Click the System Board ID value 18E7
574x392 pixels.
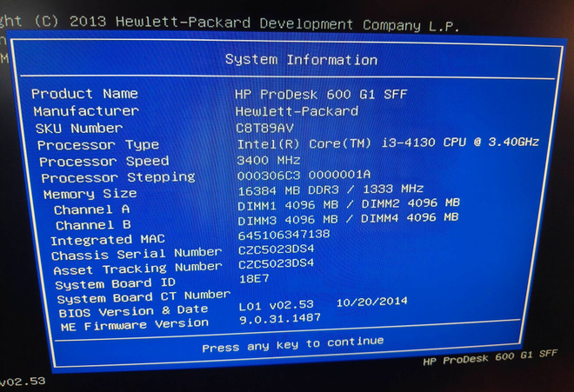(254, 279)
